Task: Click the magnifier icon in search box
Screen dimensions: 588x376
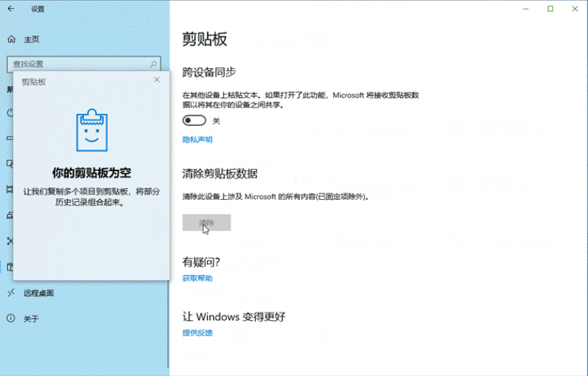Action: click(x=153, y=64)
